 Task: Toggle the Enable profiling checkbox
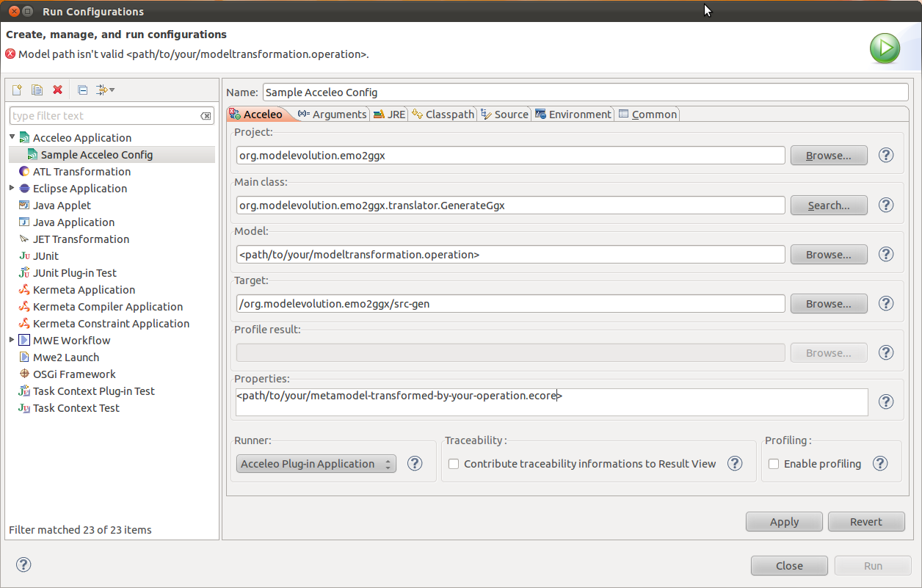pyautogui.click(x=774, y=464)
